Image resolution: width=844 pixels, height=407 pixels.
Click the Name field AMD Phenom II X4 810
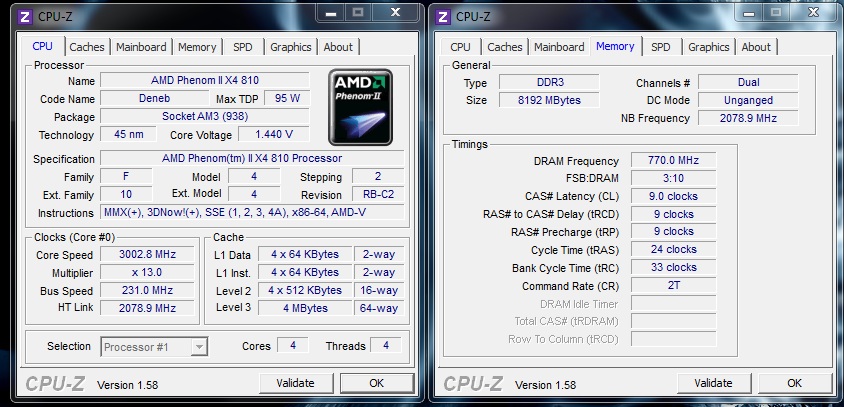(x=205, y=81)
